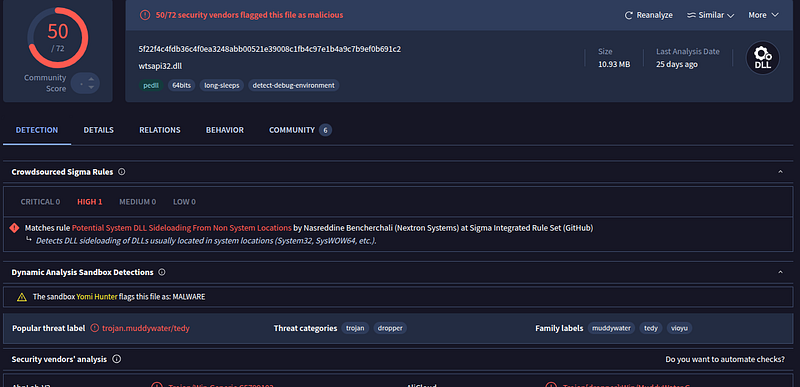Switch to the Detection tab

37,130
